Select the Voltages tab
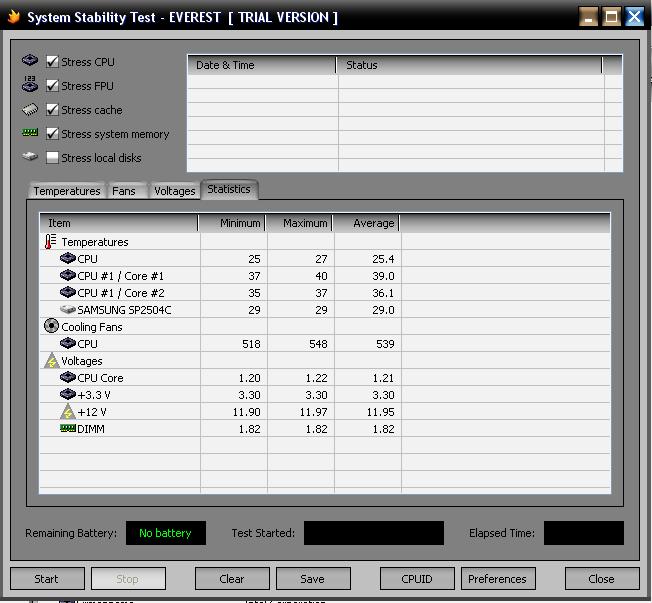Screen dimensions: 652x603 174,191
